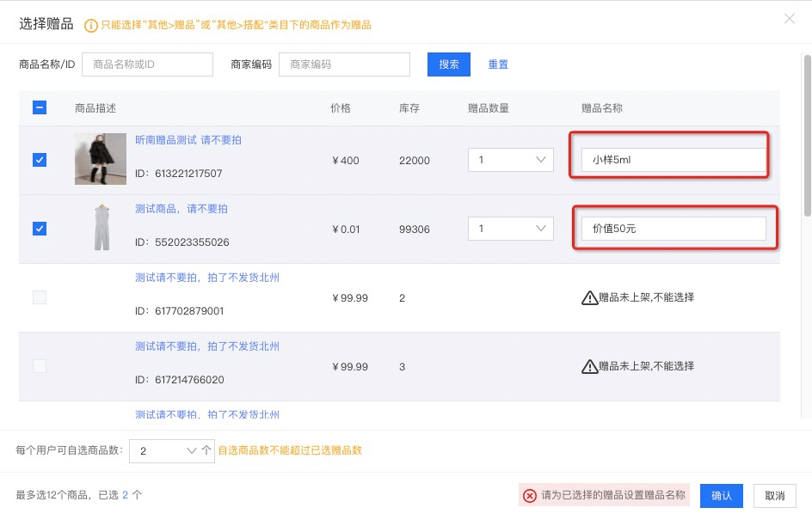Click the 重置 link

pyautogui.click(x=498, y=64)
